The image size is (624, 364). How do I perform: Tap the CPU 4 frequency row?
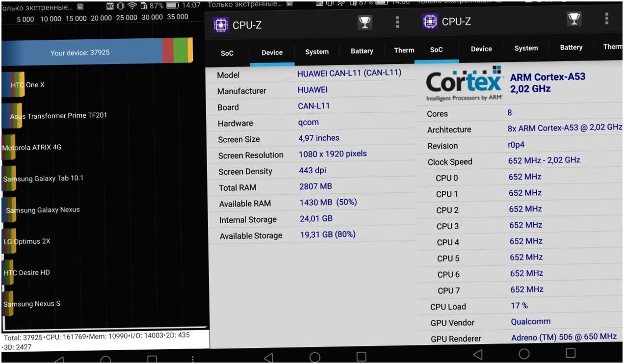click(x=520, y=241)
